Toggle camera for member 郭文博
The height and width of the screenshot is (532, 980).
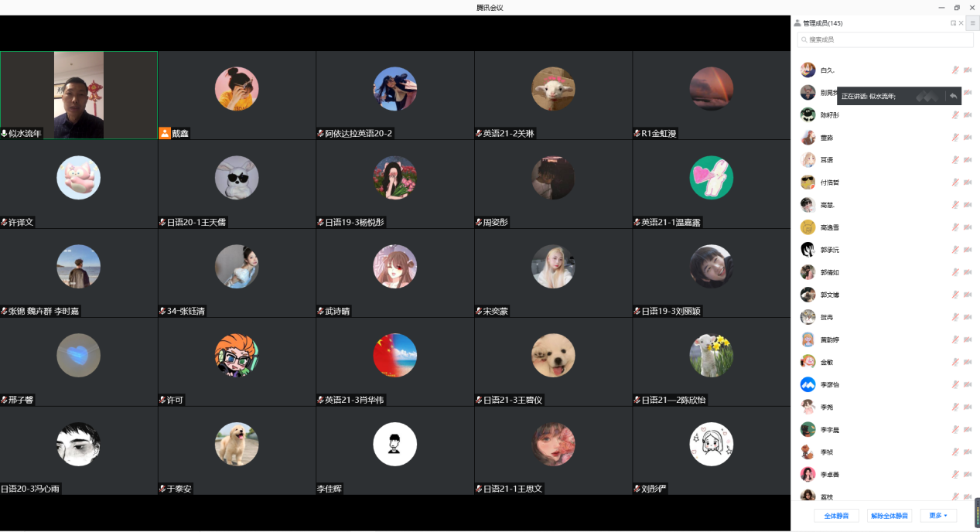pyautogui.click(x=968, y=295)
